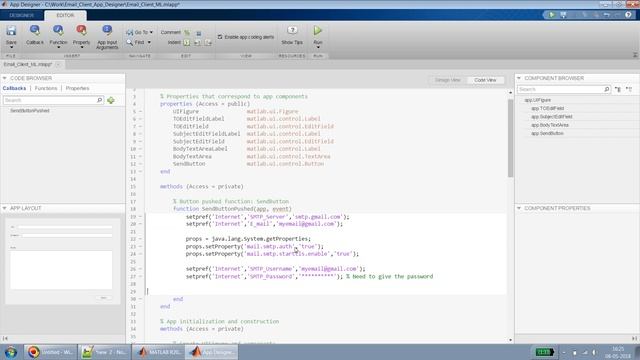Screen dimensions: 640x360
Task: Click the Save icon in the ribbon
Action: 11,31
